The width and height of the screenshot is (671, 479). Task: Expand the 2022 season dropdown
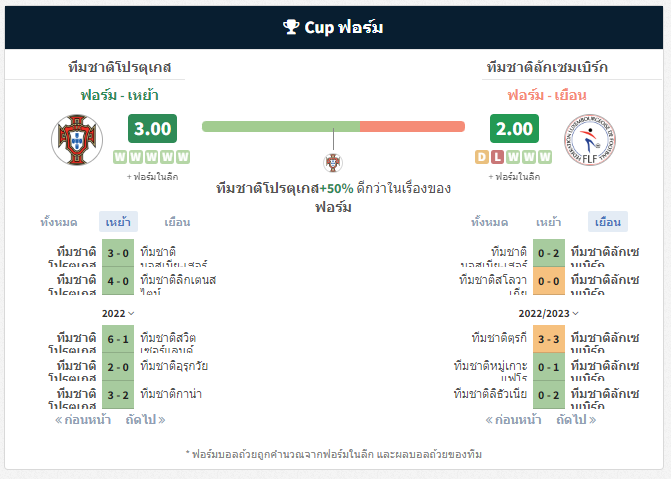coord(118,313)
